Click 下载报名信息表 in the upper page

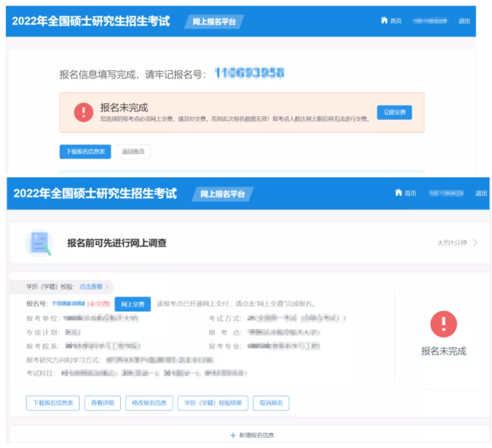(x=85, y=151)
